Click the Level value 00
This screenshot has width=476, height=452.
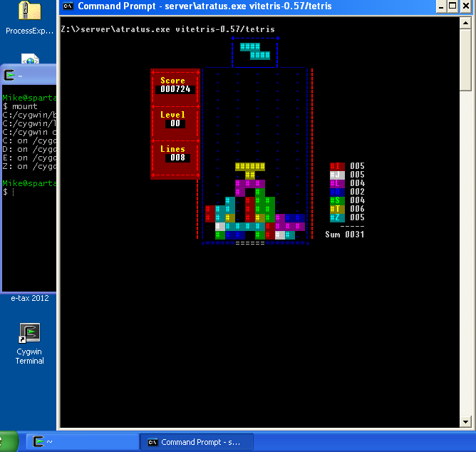[175, 123]
